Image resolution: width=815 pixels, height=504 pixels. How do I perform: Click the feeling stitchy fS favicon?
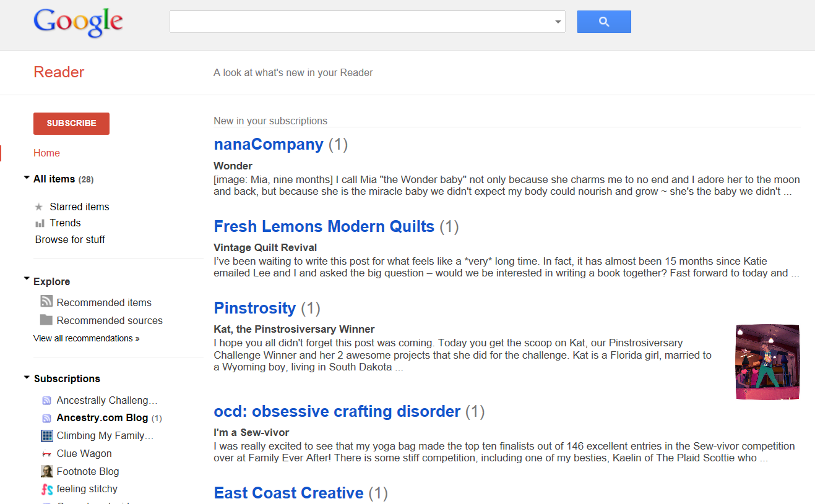coord(46,489)
